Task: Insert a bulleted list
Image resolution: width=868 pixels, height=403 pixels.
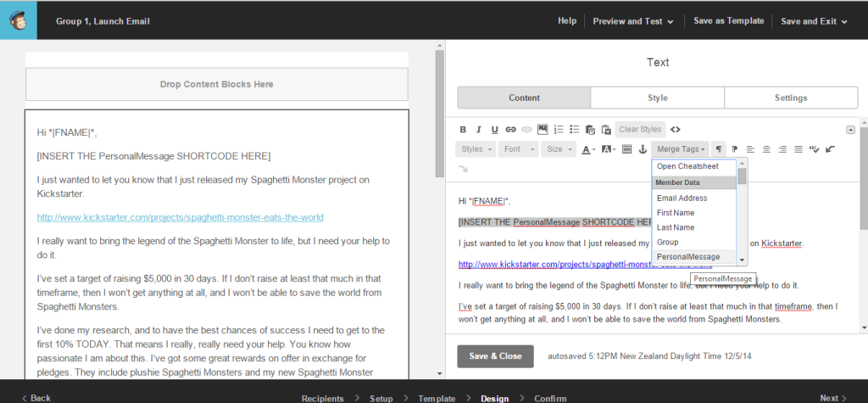Action: click(575, 130)
